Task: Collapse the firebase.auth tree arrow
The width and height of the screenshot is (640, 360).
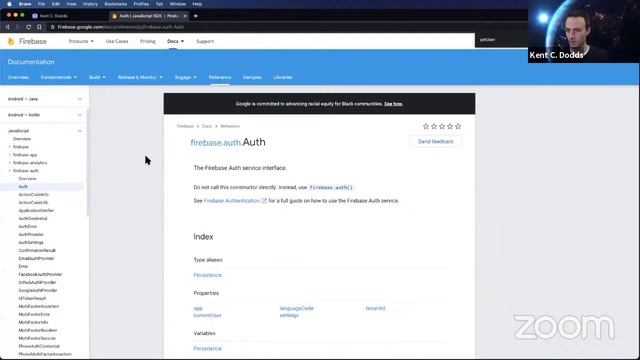Action: click(x=10, y=171)
